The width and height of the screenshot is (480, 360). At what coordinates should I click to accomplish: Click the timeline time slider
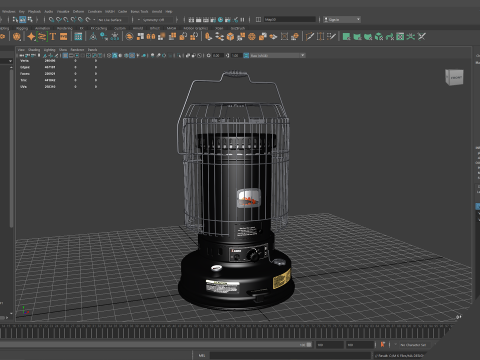point(222,332)
